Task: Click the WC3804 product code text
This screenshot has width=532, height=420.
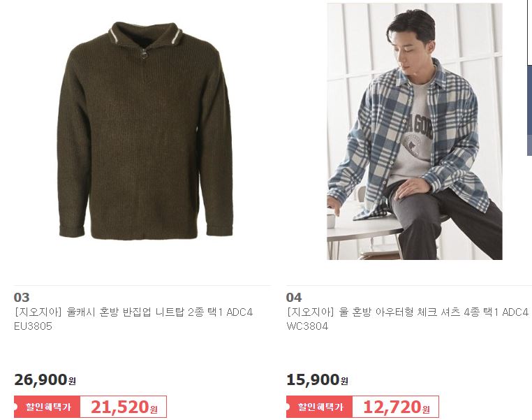Action: pos(307,326)
